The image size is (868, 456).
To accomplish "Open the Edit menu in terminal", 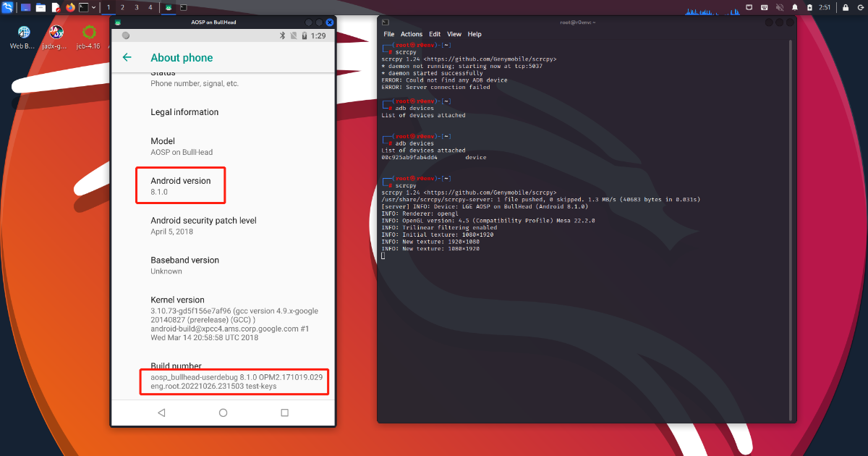I will (x=435, y=34).
